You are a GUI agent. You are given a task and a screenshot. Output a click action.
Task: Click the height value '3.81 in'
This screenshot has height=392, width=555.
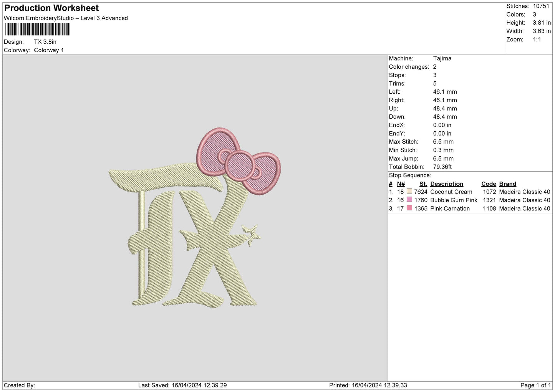pyautogui.click(x=542, y=23)
